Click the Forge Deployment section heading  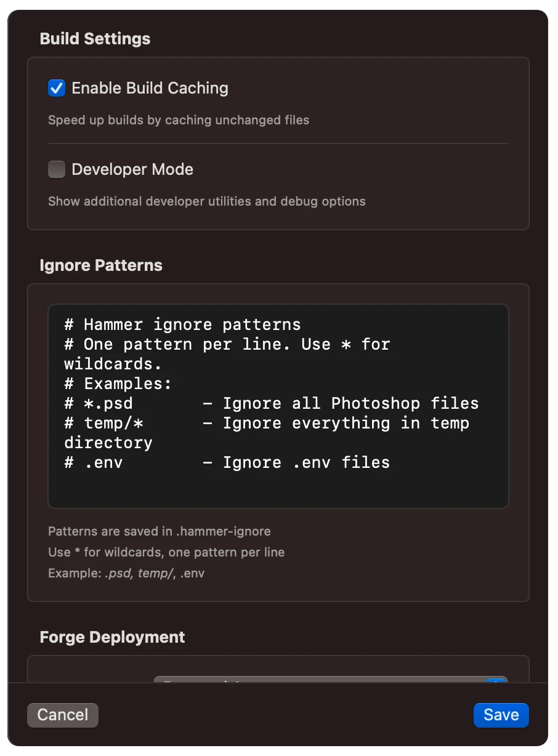[x=112, y=637]
